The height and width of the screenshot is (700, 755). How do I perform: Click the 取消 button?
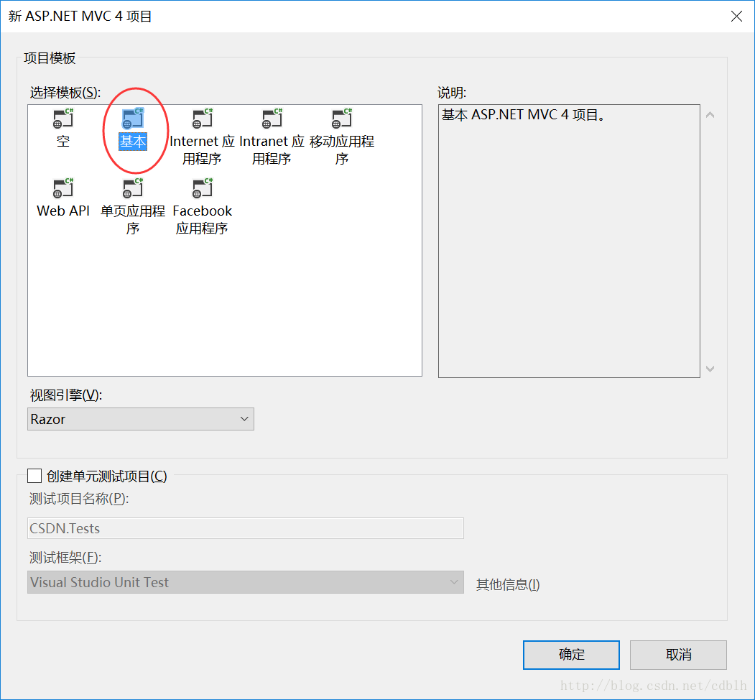(x=678, y=655)
